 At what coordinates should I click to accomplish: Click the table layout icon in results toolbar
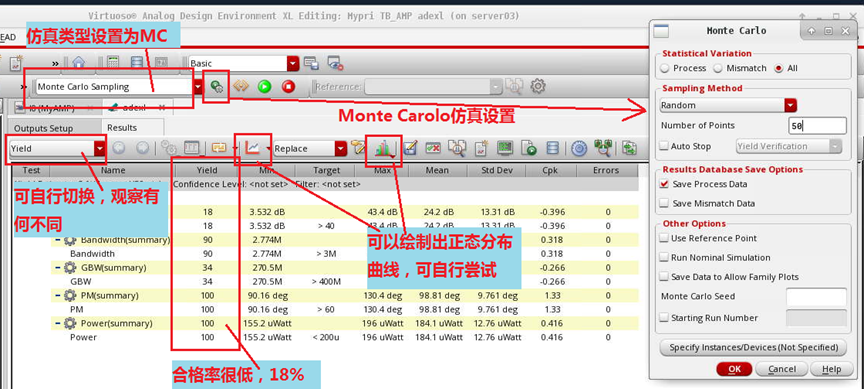pos(191,148)
